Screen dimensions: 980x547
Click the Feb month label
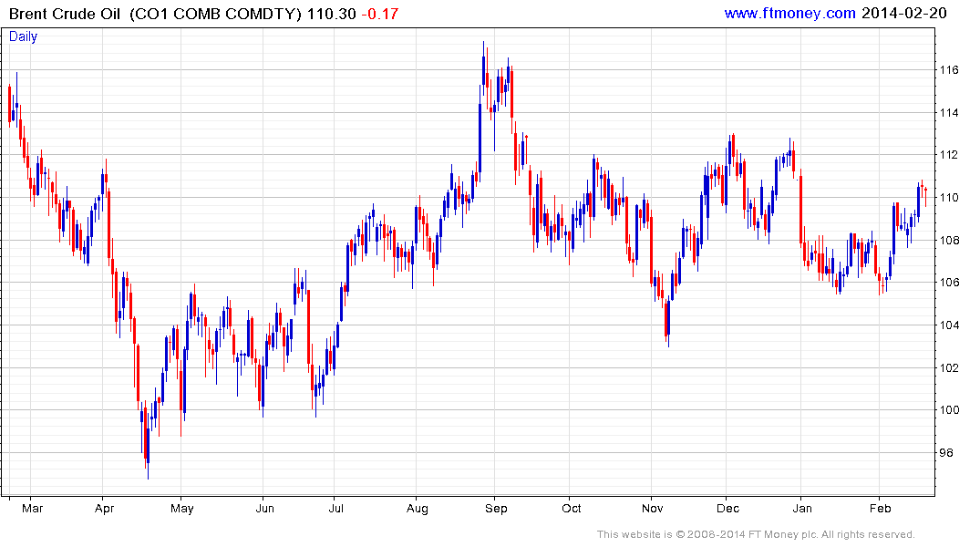[880, 508]
